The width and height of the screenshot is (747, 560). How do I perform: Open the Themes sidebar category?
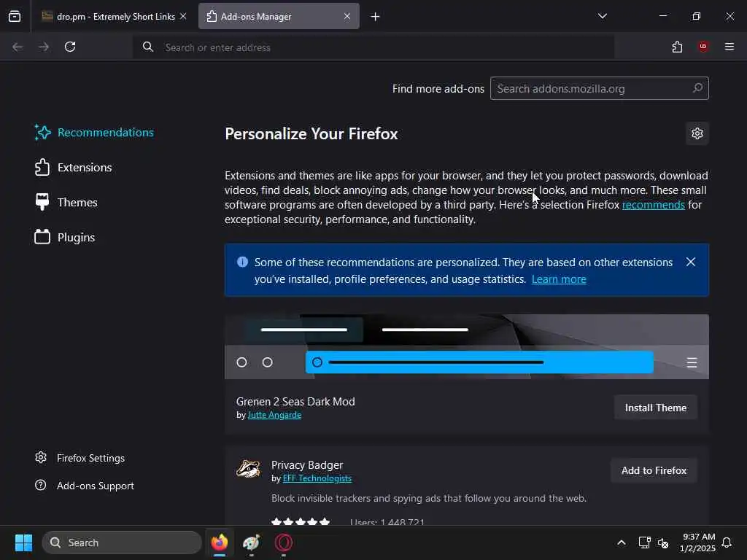[x=66, y=203]
